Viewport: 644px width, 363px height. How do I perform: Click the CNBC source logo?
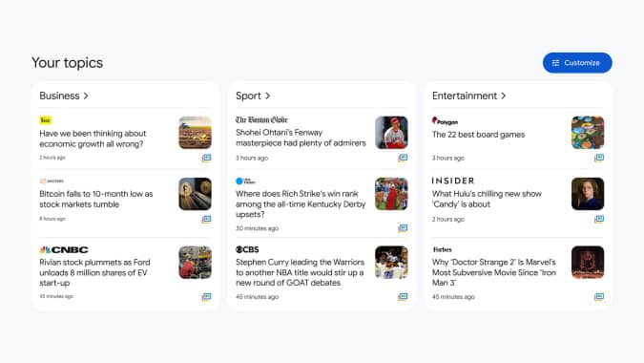[x=64, y=249]
